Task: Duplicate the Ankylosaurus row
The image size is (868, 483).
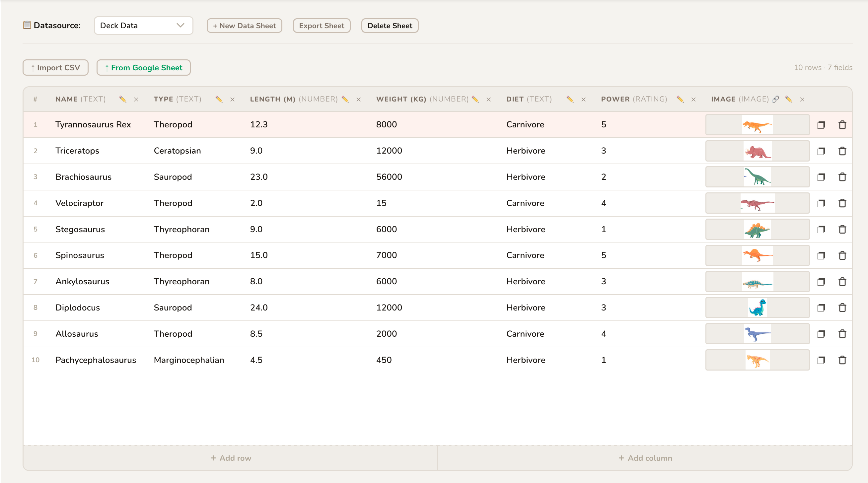Action: [x=821, y=282]
